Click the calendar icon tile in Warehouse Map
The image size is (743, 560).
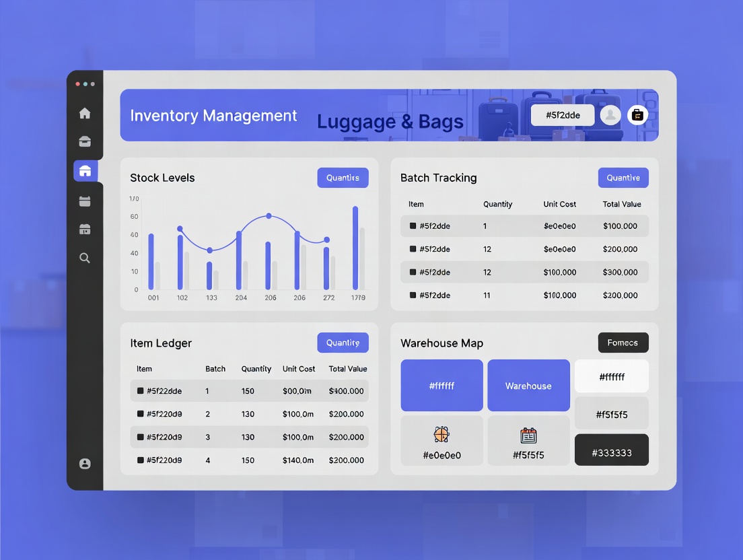point(528,435)
